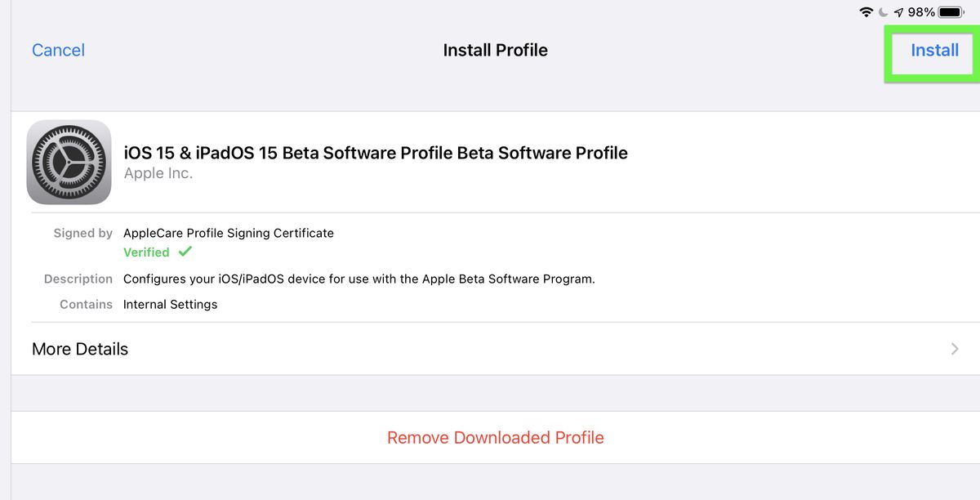This screenshot has width=980, height=500.
Task: Tap the 98% battery percentage
Action: pyautogui.click(x=920, y=11)
